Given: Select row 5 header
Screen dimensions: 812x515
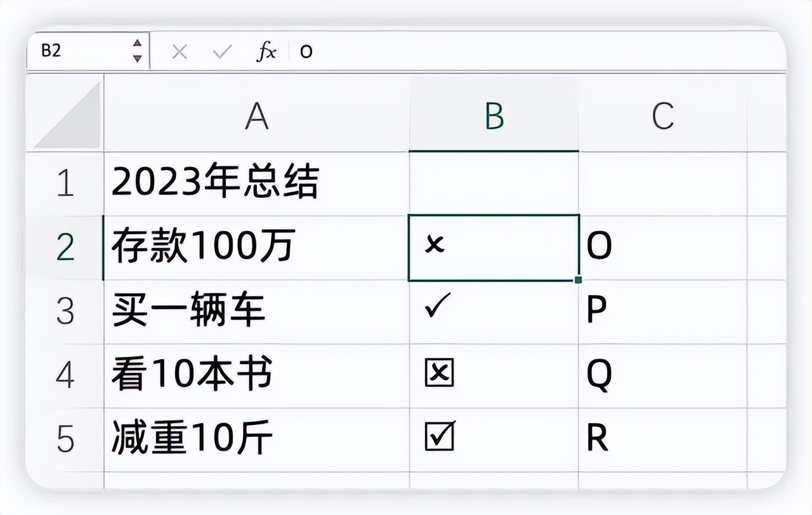Looking at the screenshot, I should tap(65, 440).
